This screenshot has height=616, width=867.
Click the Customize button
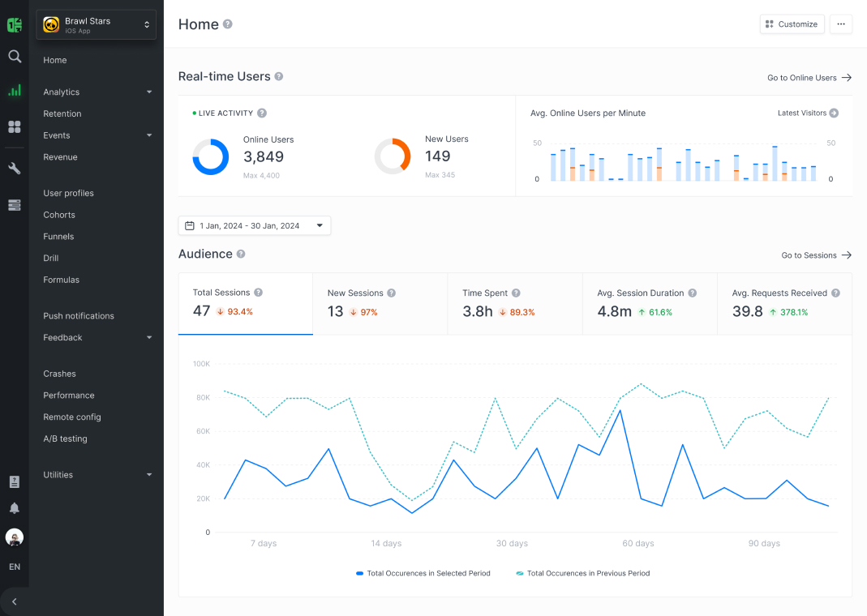point(792,24)
